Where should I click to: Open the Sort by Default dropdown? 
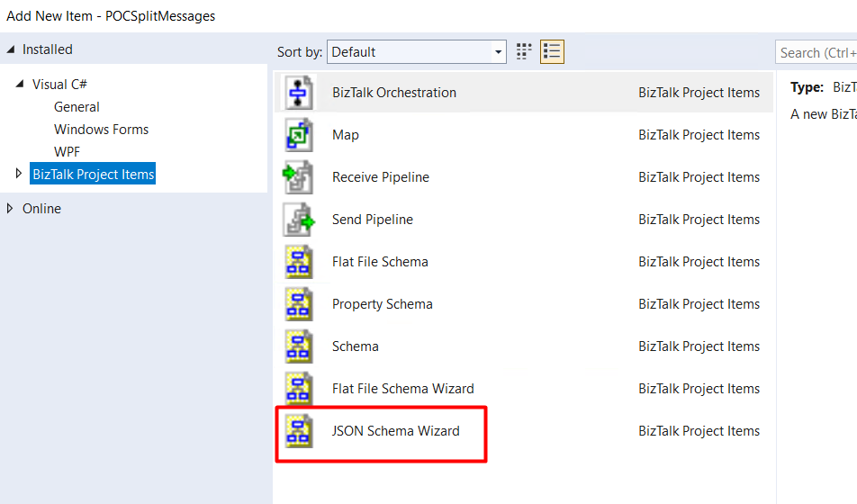tap(417, 52)
